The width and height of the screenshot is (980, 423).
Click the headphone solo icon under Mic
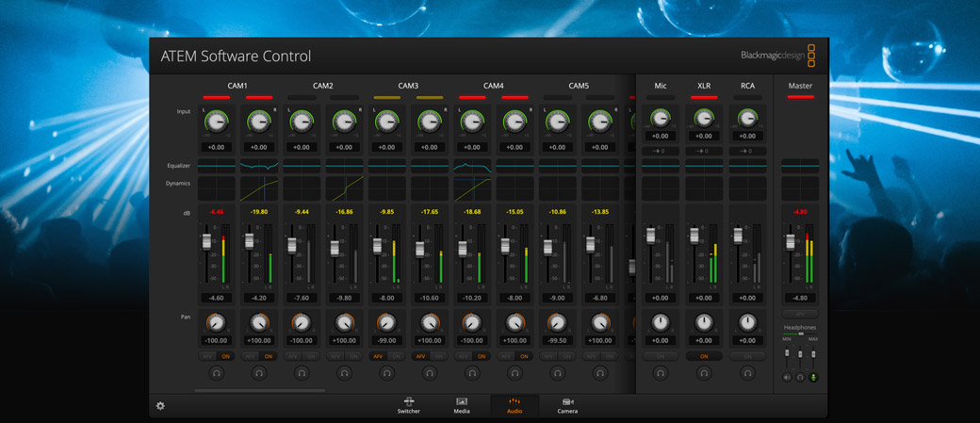(661, 373)
